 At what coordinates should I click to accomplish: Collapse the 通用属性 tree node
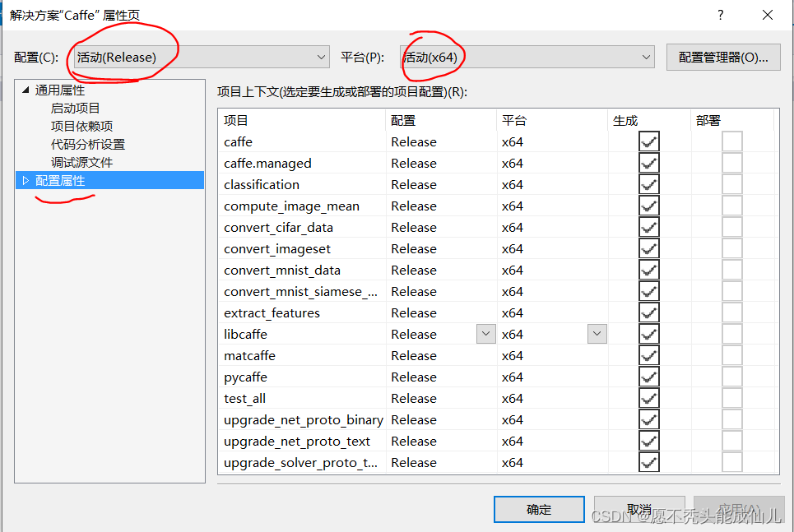coord(26,90)
